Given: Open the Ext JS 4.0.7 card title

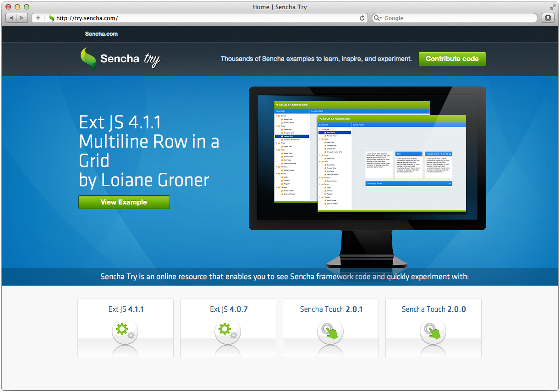Looking at the screenshot, I should pos(229,309).
